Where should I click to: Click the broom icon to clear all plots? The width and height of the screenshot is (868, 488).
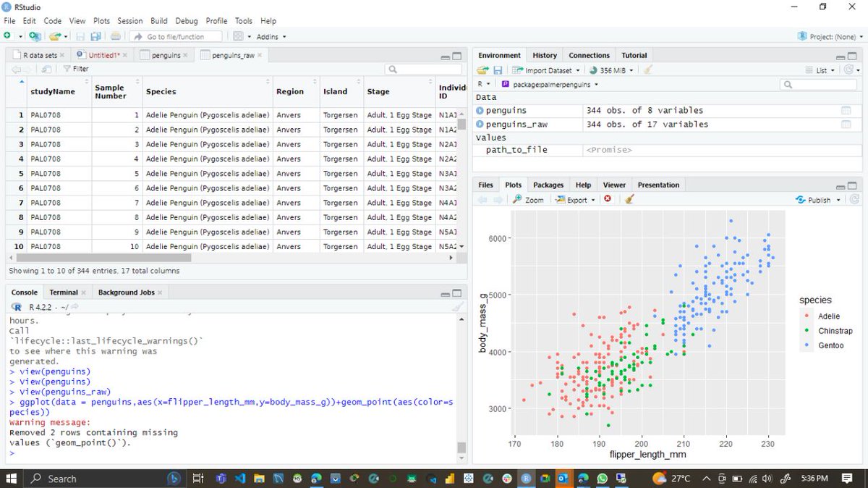[x=629, y=200]
